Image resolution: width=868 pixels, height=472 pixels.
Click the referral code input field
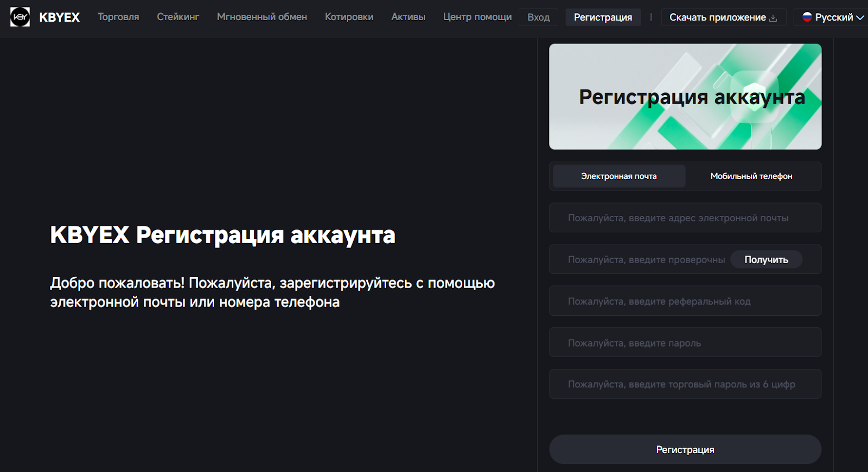pos(685,301)
